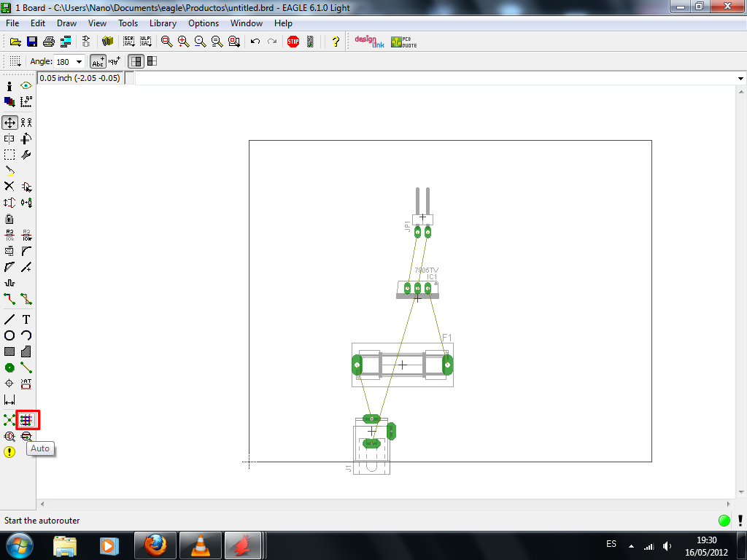Select the Text T tool

(x=26, y=319)
